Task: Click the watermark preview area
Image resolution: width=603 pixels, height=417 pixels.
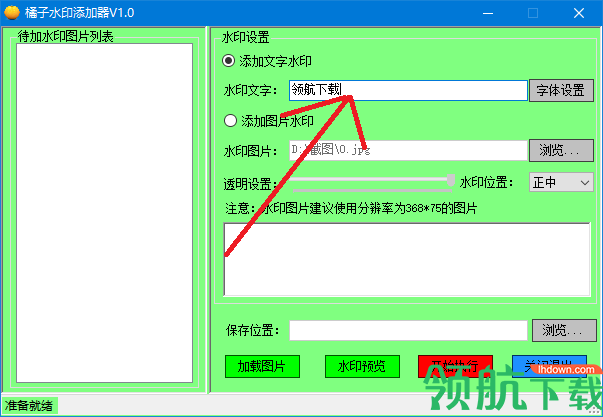Action: tap(407, 259)
